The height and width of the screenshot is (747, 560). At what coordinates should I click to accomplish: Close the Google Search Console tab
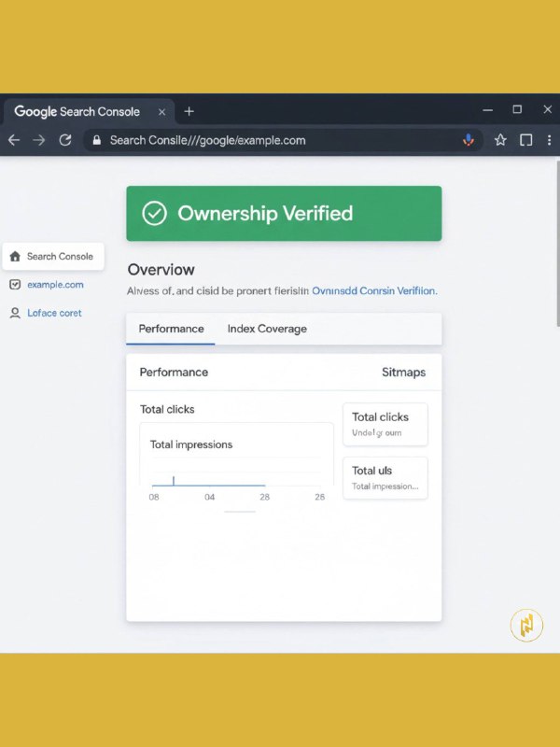point(161,111)
